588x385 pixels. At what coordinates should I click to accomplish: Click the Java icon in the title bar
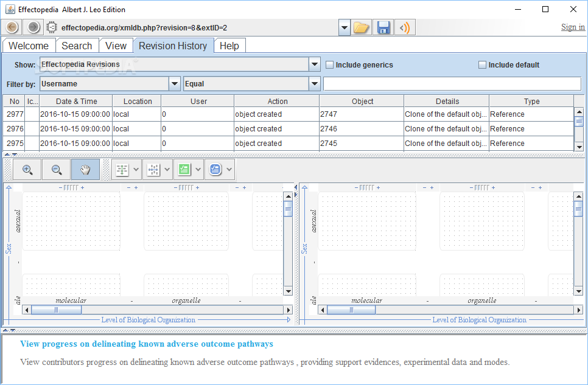[x=10, y=9]
